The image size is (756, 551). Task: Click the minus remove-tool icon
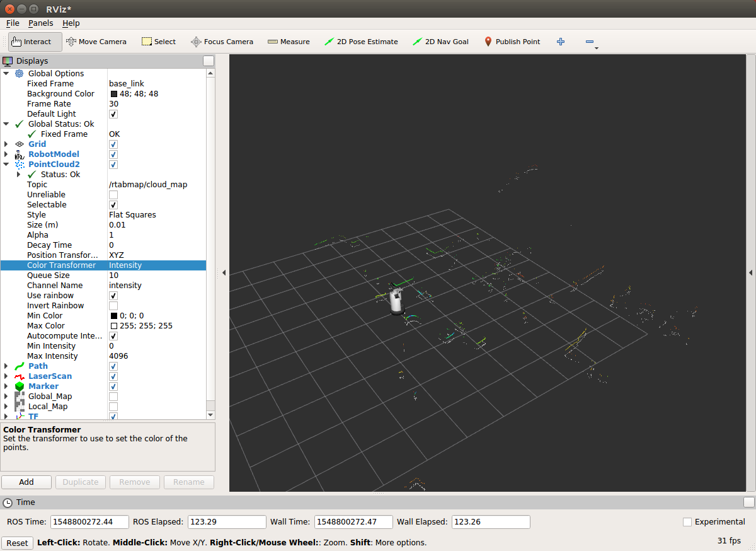pyautogui.click(x=590, y=42)
